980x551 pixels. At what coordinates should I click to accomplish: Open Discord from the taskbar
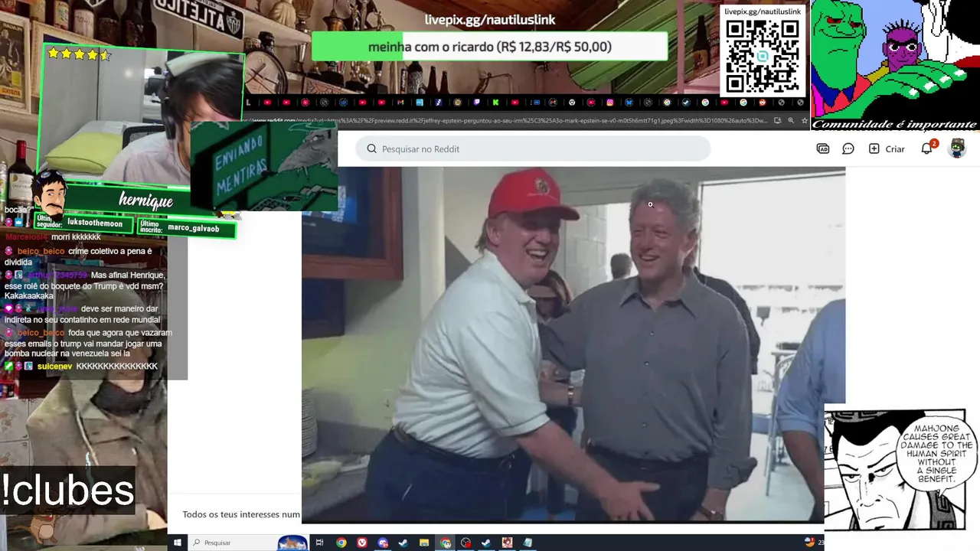[383, 543]
